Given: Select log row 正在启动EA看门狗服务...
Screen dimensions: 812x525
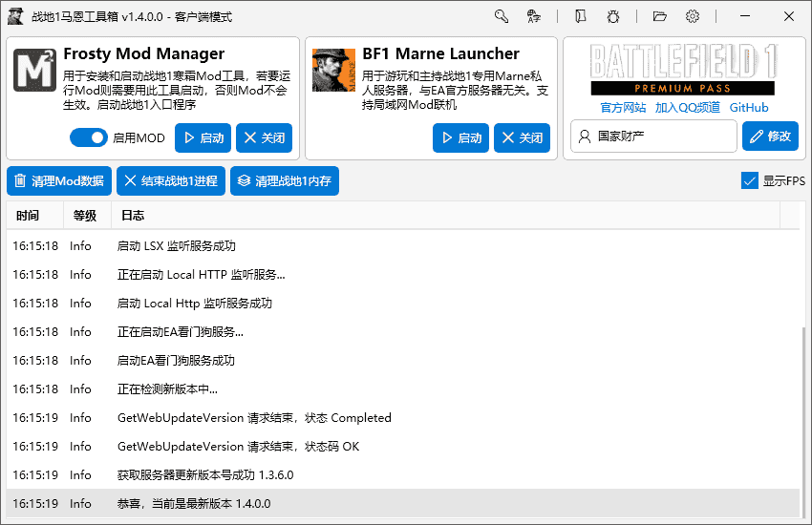Looking at the screenshot, I should (x=403, y=331).
